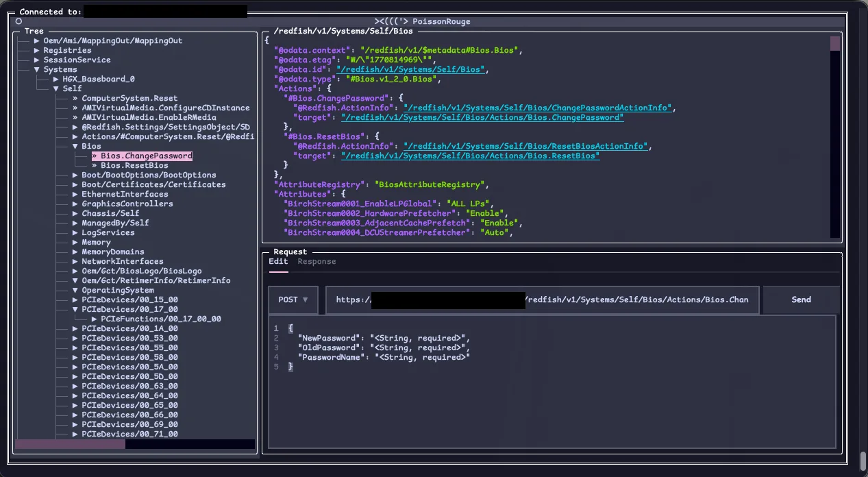Select the Bios.ResetBios action in the tree
Screen dimensions: 868x477
(130, 165)
